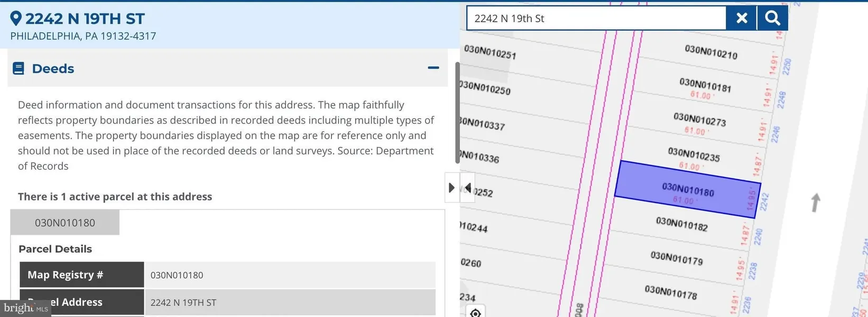Click the Deeds book icon
This screenshot has width=868, height=317.
pyautogui.click(x=19, y=69)
